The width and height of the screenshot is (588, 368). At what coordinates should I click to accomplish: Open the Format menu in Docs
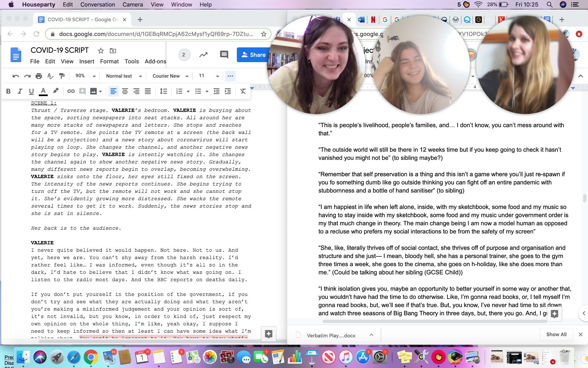click(109, 61)
